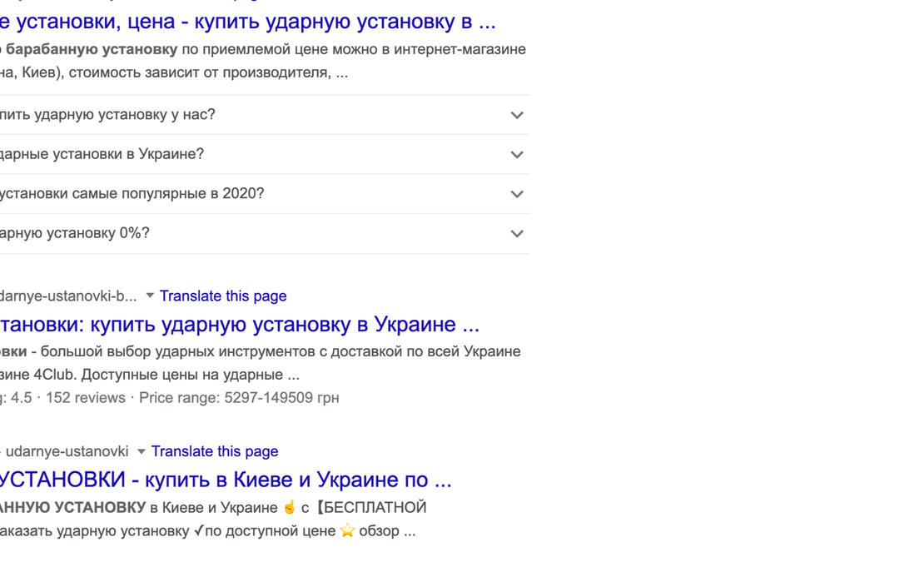Click the pointing finger emoji in the snippet
Image resolution: width=924 pixels, height=577 pixels.
point(289,507)
